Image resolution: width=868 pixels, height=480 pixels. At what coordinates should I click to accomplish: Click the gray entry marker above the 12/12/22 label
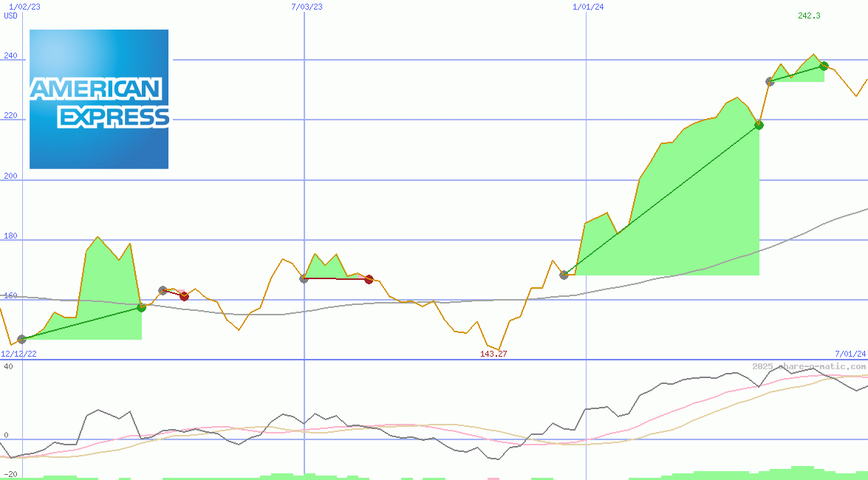[x=21, y=339]
